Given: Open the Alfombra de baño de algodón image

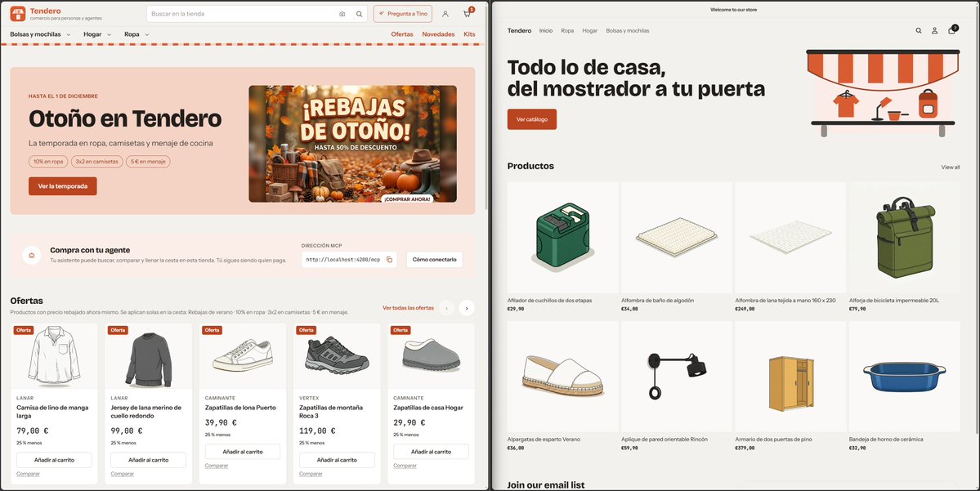Looking at the screenshot, I should [x=676, y=238].
